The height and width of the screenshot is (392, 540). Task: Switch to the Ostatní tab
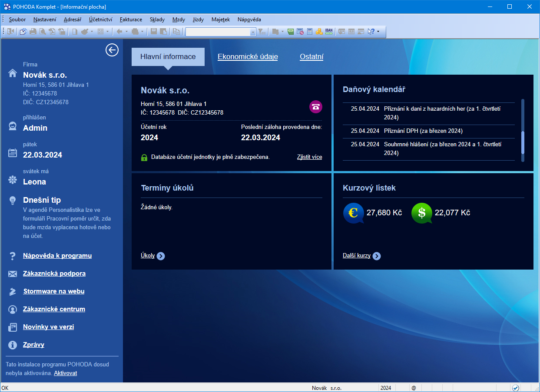(x=311, y=56)
